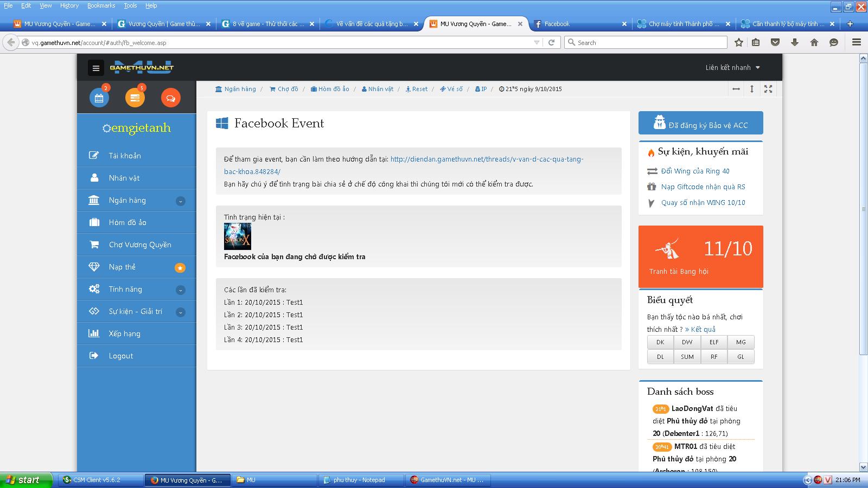Vote for GL in the poll

click(x=741, y=357)
